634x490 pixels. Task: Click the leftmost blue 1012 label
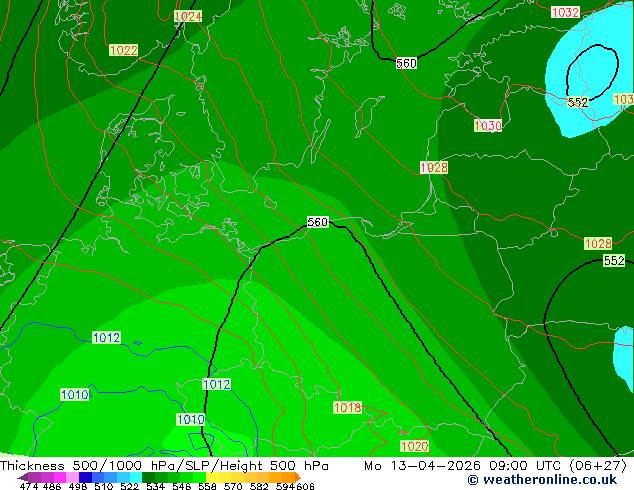106,338
